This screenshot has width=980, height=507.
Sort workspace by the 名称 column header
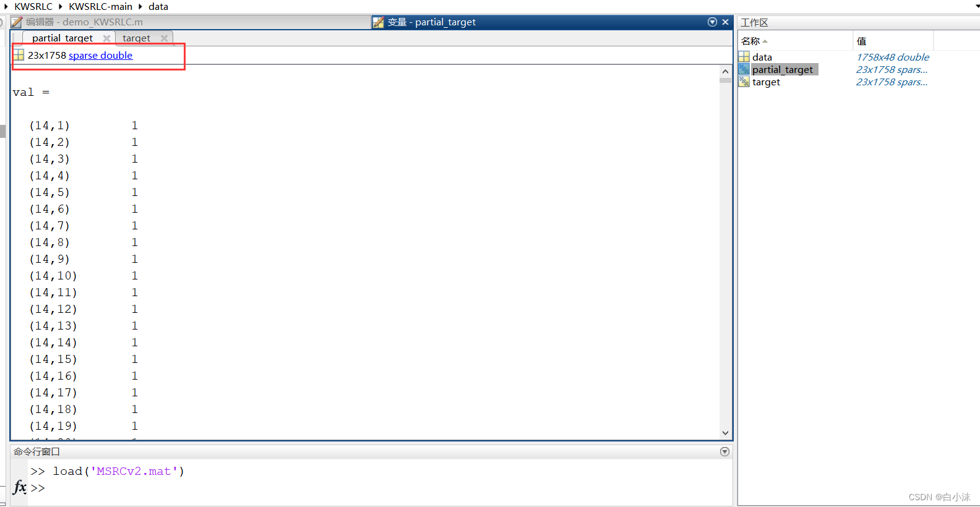tap(751, 41)
